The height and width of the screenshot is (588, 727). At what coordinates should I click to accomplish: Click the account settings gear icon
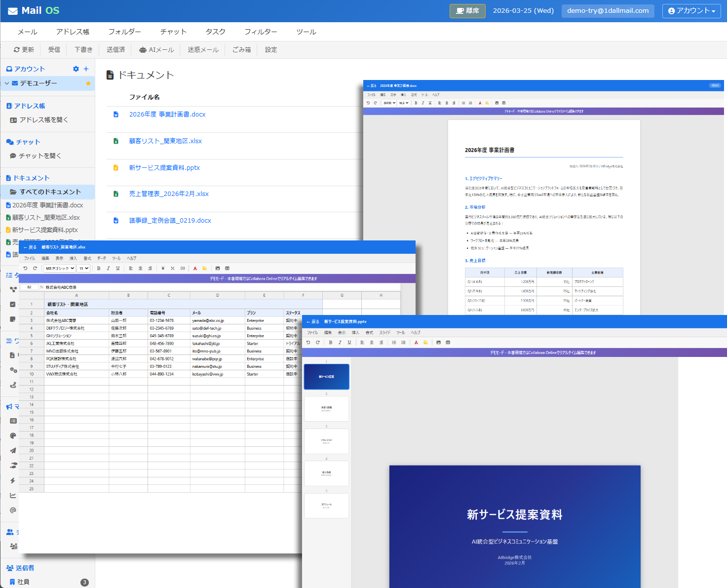[x=76, y=69]
